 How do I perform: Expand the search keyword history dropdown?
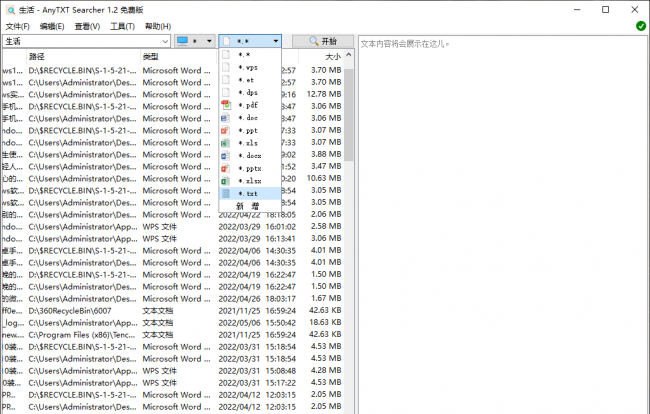(165, 41)
